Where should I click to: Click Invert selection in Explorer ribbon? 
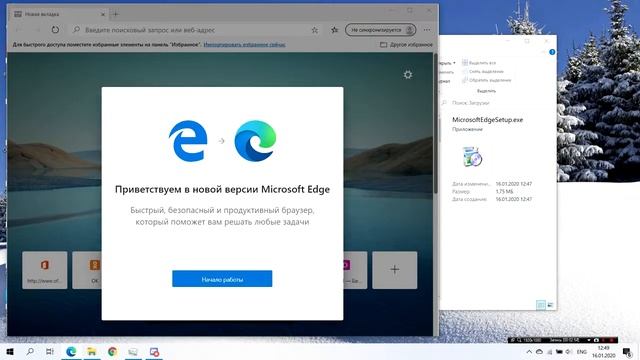(x=487, y=80)
